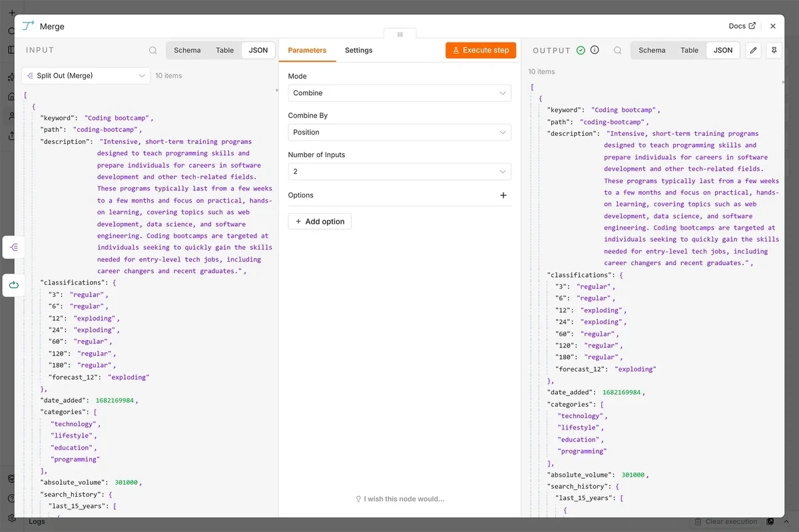The image size is (799, 532).
Task: Click the green success check icon beside Output
Action: [x=581, y=50]
